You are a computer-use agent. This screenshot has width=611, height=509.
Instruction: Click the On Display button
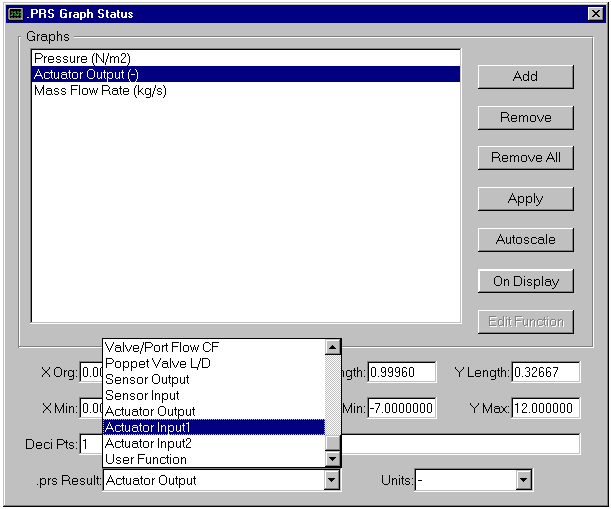click(x=525, y=281)
